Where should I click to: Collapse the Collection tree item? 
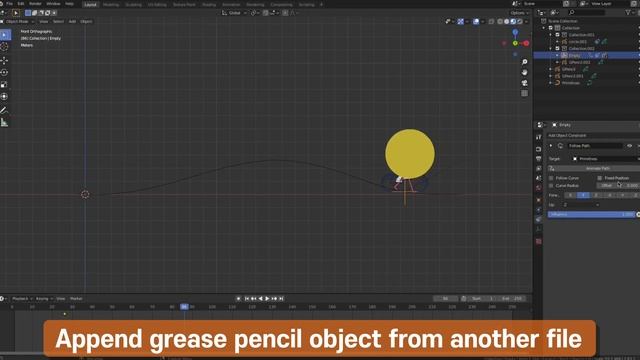[544, 28]
